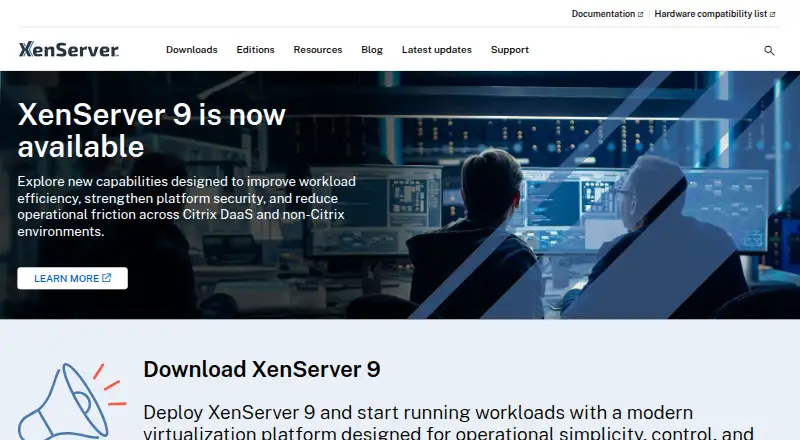The height and width of the screenshot is (440, 800).
Task: Click the 'XenServer 9 is now available' headline
Action: 152,130
